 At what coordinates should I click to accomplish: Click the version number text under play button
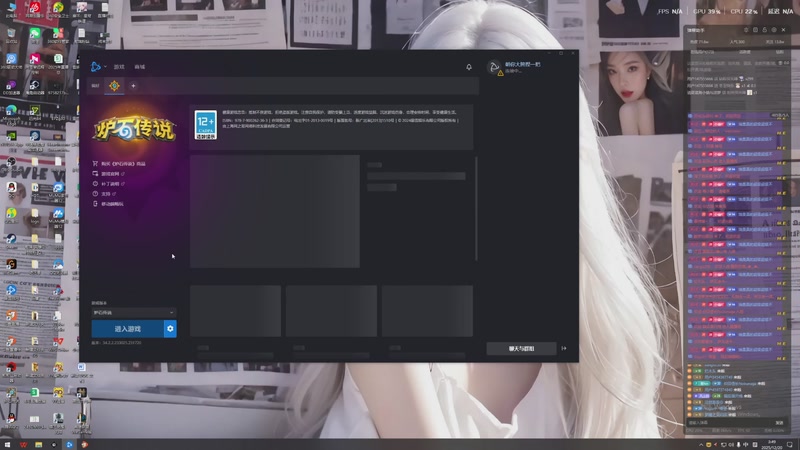coord(116,343)
